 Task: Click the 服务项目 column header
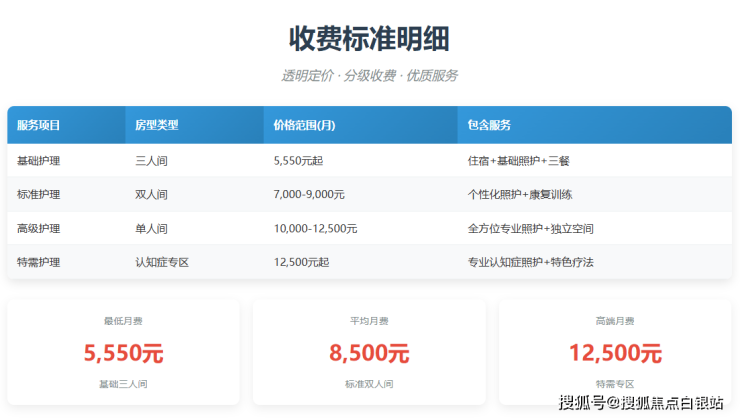pos(39,125)
